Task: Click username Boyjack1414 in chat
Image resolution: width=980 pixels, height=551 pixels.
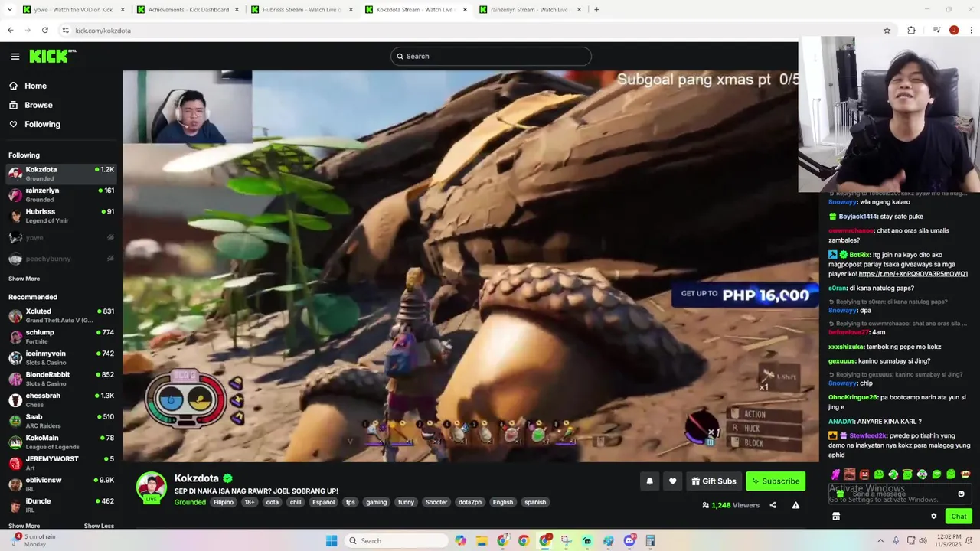Action: coord(858,217)
